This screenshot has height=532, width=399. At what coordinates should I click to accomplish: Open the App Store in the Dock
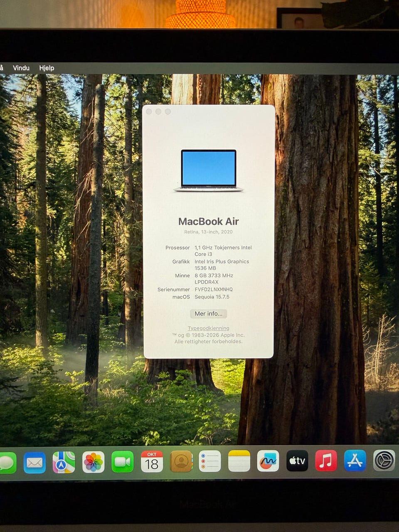point(355,461)
